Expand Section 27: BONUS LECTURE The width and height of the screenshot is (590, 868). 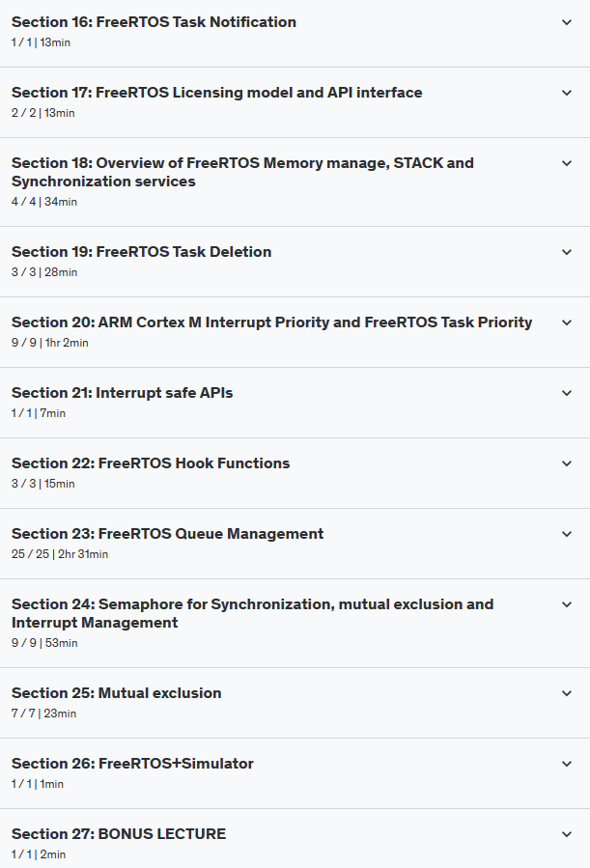pyautogui.click(x=567, y=833)
